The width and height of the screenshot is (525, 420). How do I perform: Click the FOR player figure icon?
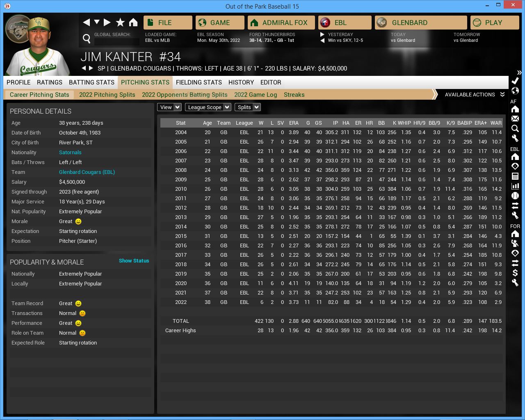(515, 243)
